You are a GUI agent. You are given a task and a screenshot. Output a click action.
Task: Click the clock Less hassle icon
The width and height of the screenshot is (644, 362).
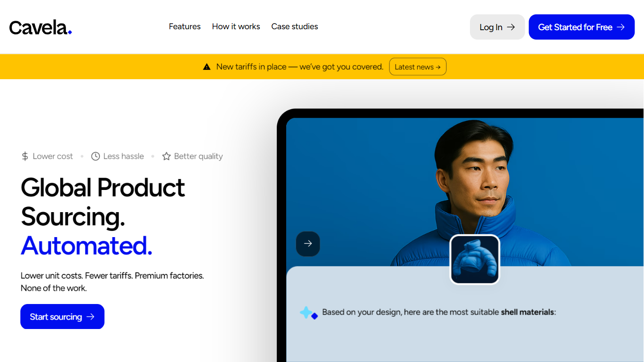95,156
